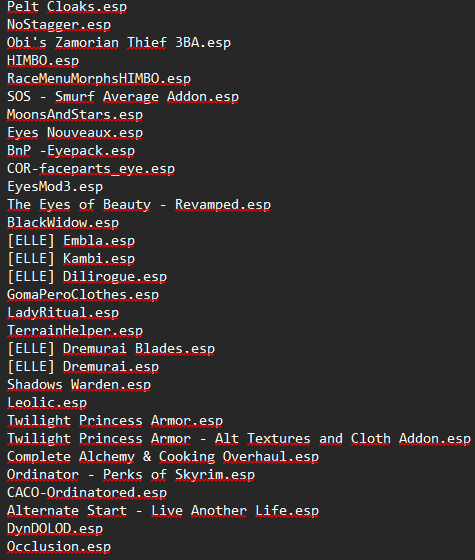Place cursor on the Occlusion.esp line

coord(59,547)
